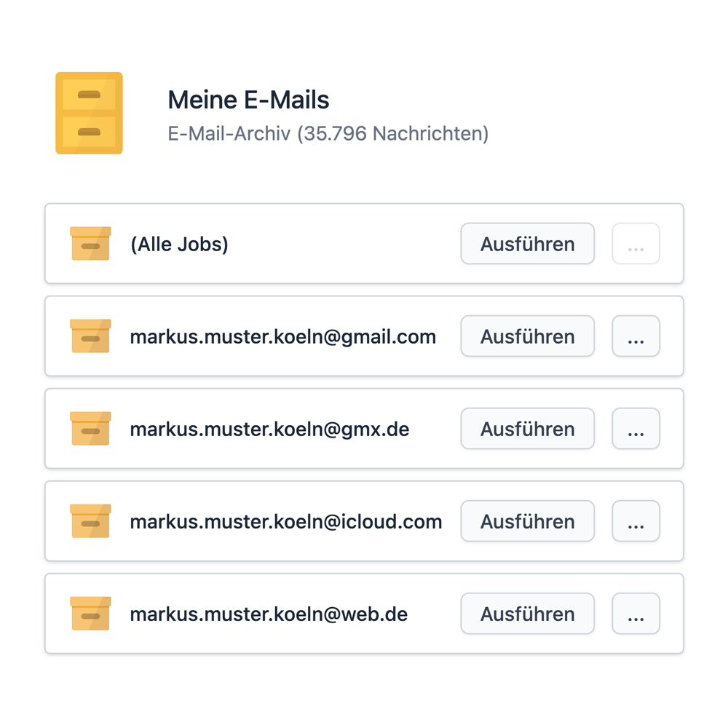Execute the web.de job via Ausführen
The image size is (728, 728).
[527, 614]
